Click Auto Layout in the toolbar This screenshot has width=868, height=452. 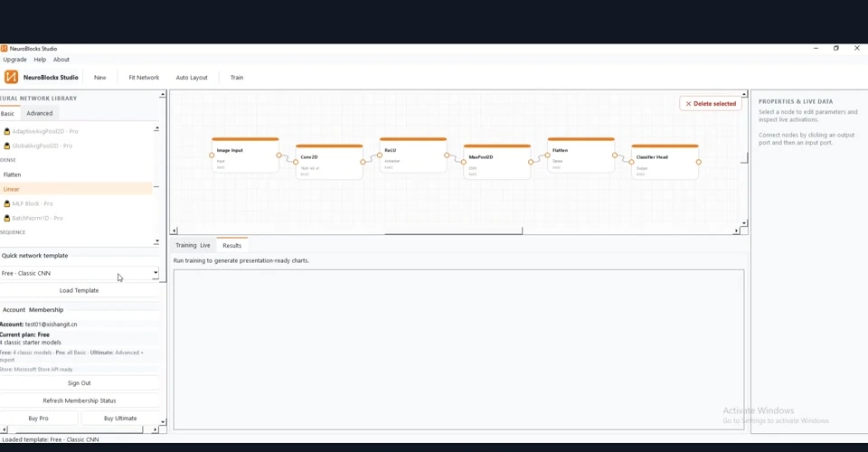[x=192, y=78]
